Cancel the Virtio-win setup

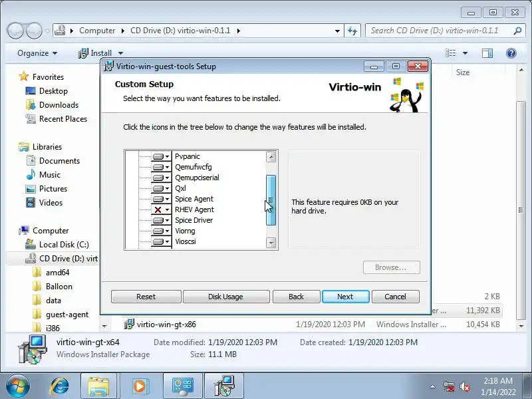395,297
